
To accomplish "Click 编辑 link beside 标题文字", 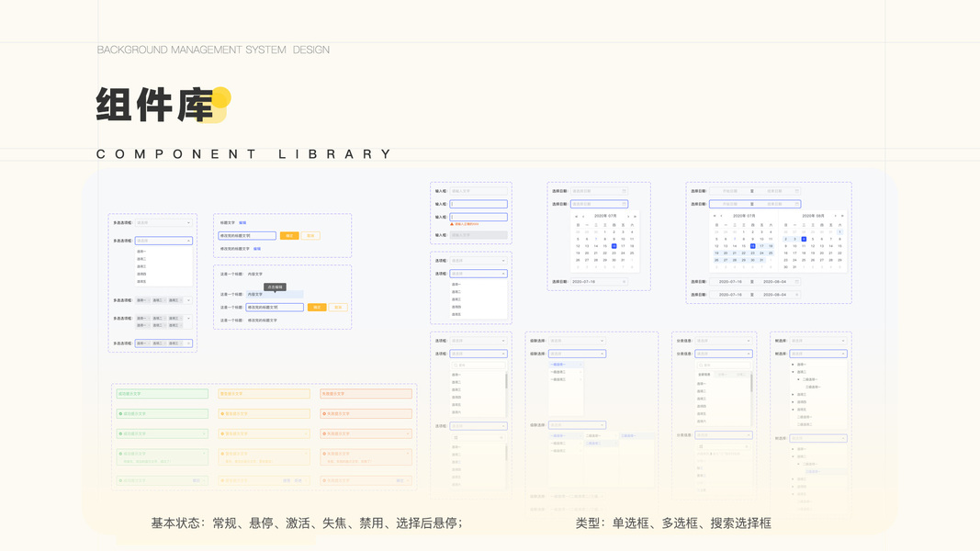I will click(242, 223).
